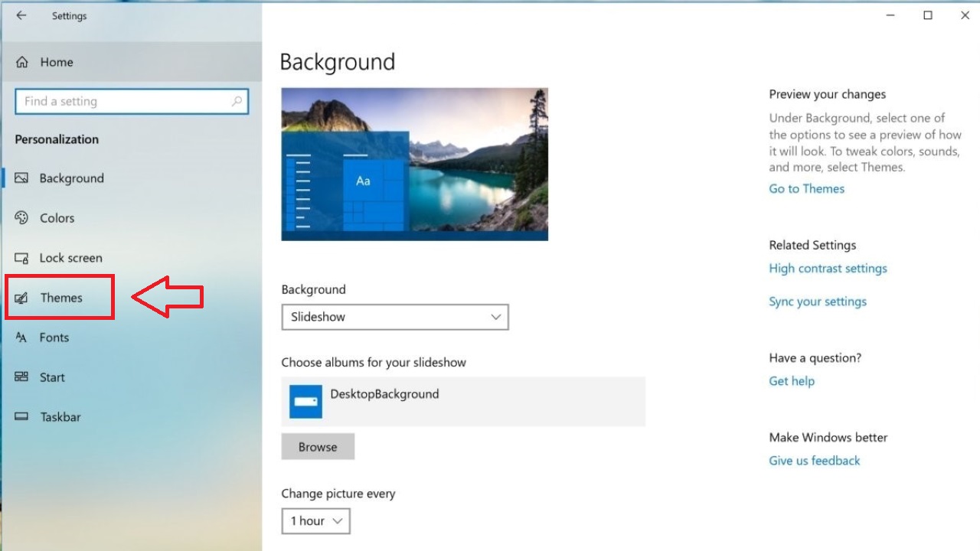The height and width of the screenshot is (551, 980).
Task: Click the Fonts icon in sidebar
Action: [21, 337]
